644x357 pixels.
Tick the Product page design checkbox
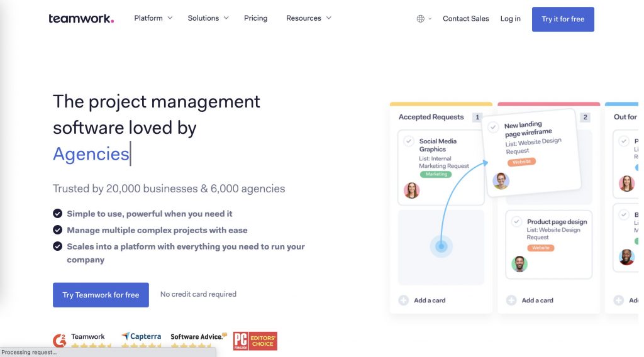point(517,222)
